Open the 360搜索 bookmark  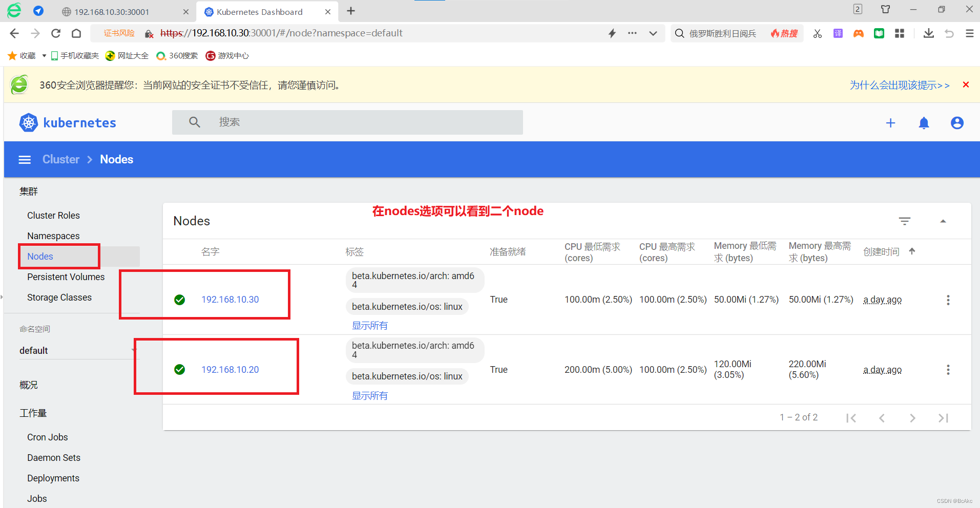[177, 56]
